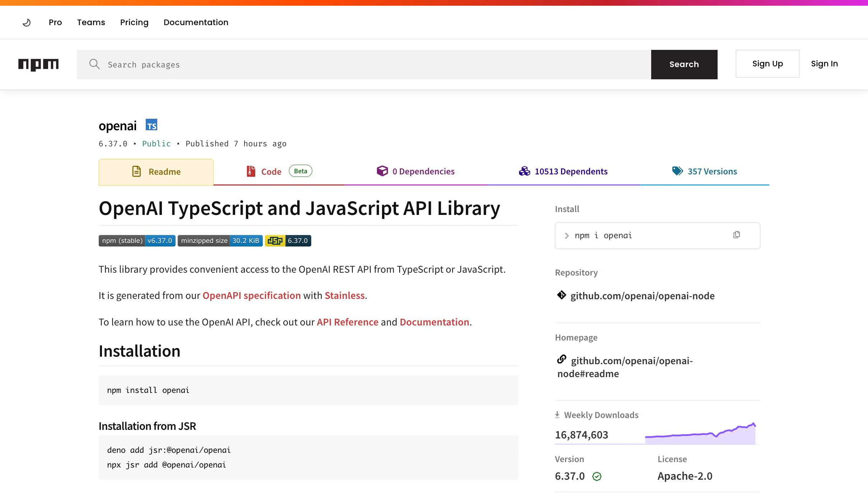Toggle dark mode with the moon icon
The image size is (868, 493).
click(27, 23)
